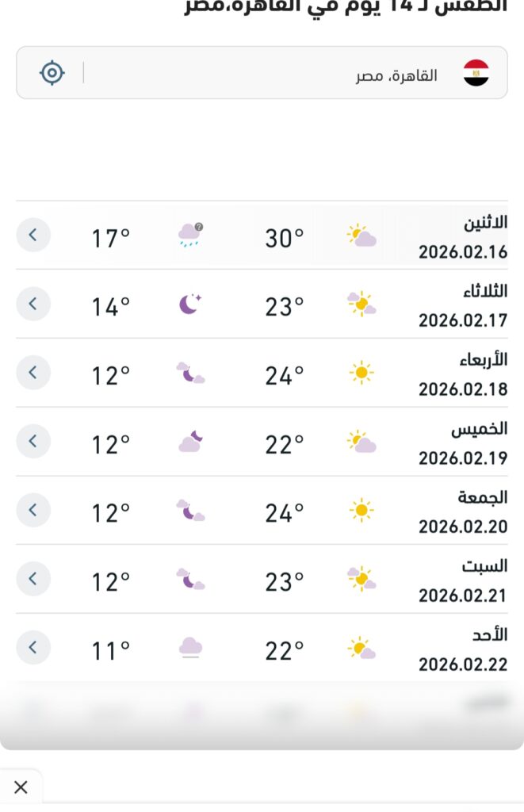This screenshot has height=812, width=524.
Task: Open Wednesday 2026.02.18 details arrow
Action: point(33,373)
